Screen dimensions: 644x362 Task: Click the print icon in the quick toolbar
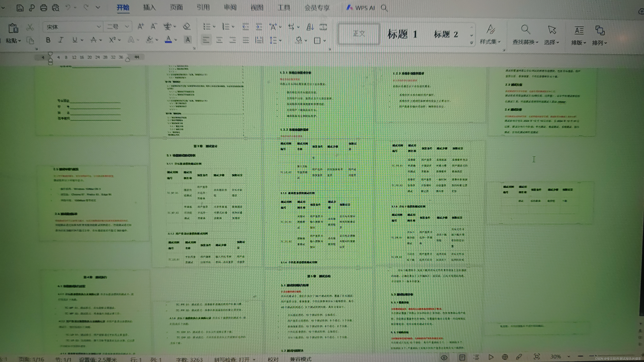coord(44,8)
